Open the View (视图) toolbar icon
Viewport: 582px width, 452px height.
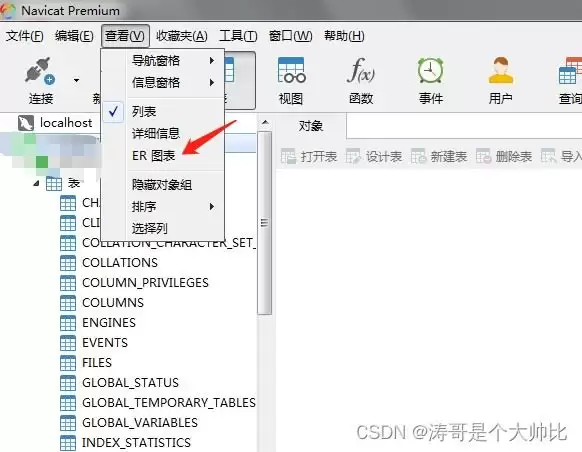coord(291,70)
